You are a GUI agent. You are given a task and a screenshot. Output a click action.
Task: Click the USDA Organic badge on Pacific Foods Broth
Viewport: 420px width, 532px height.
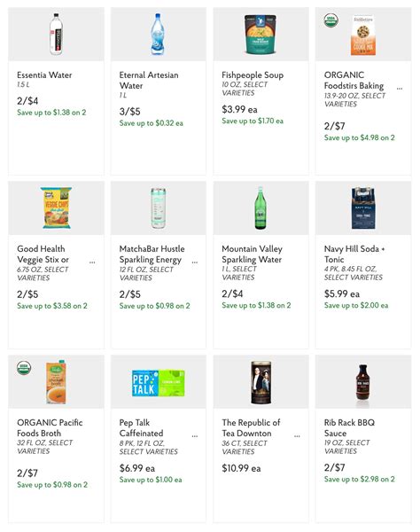(24, 368)
